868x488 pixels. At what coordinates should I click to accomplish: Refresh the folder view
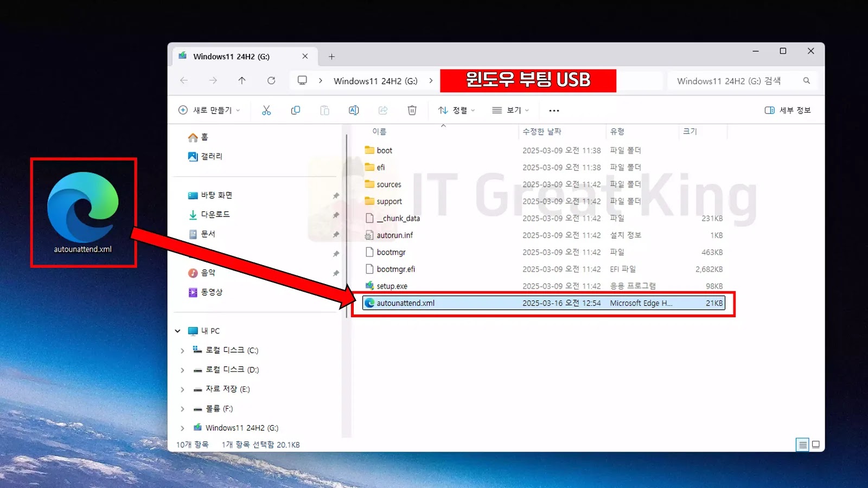click(x=271, y=80)
